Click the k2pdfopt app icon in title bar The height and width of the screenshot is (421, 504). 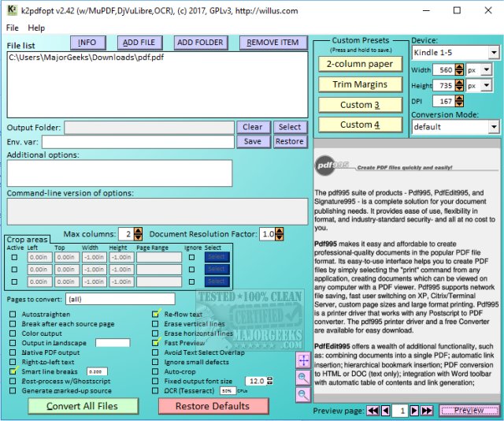[12, 10]
